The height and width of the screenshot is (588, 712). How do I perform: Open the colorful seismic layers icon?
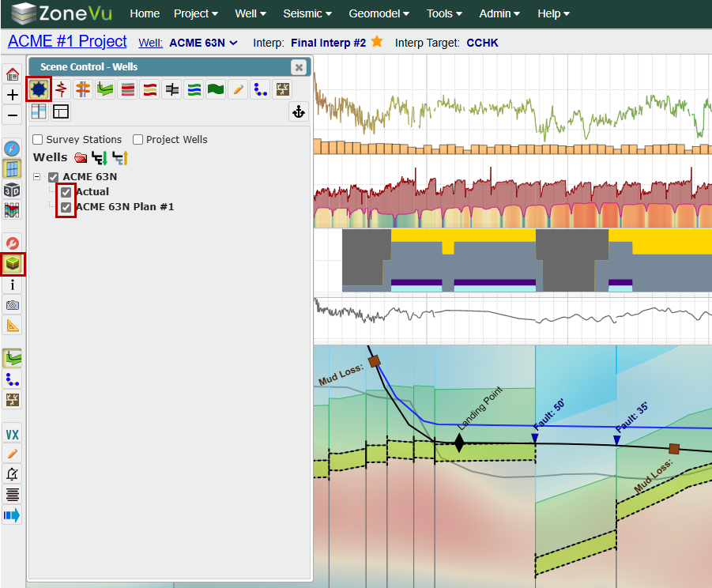pyautogui.click(x=13, y=209)
